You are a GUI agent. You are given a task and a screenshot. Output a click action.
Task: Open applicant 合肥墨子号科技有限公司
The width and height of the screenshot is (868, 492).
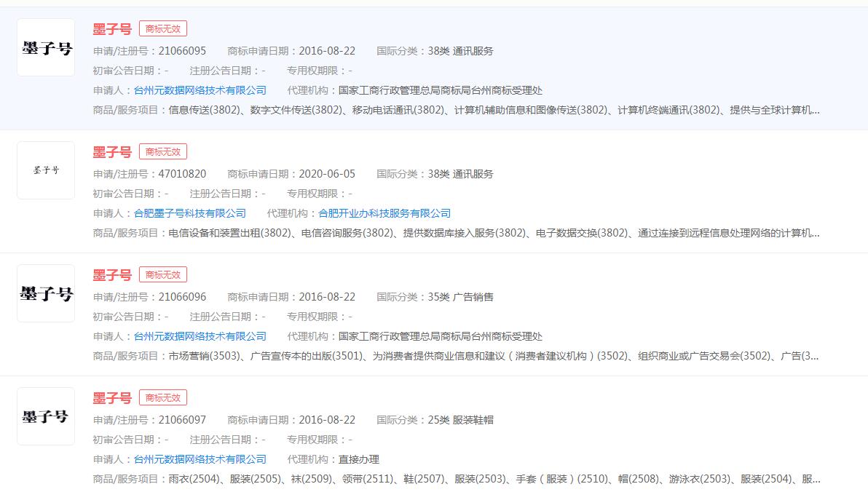click(x=190, y=213)
